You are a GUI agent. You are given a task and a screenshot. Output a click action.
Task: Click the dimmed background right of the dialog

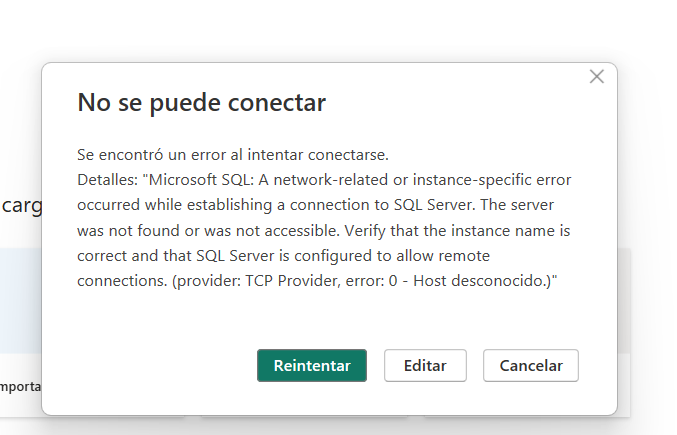pos(647,250)
